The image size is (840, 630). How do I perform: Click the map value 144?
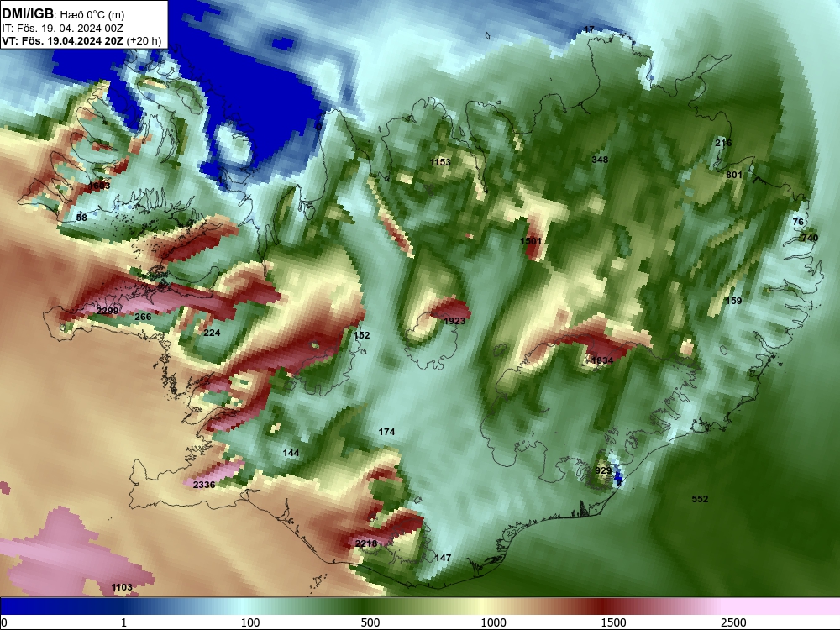tap(291, 454)
